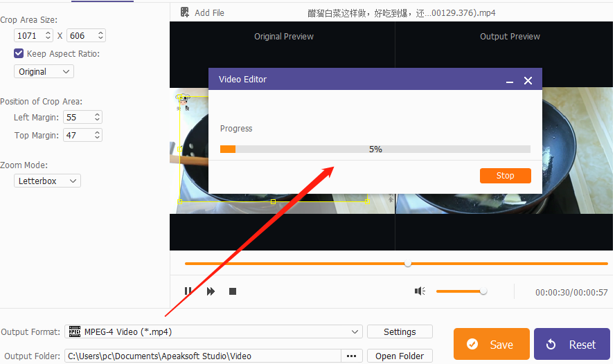The width and height of the screenshot is (615, 364).
Task: Click the Stop button in progress dialog
Action: pyautogui.click(x=505, y=176)
